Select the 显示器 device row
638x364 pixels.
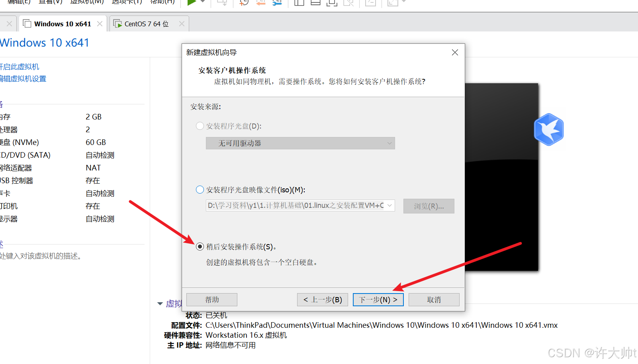(x=72, y=219)
